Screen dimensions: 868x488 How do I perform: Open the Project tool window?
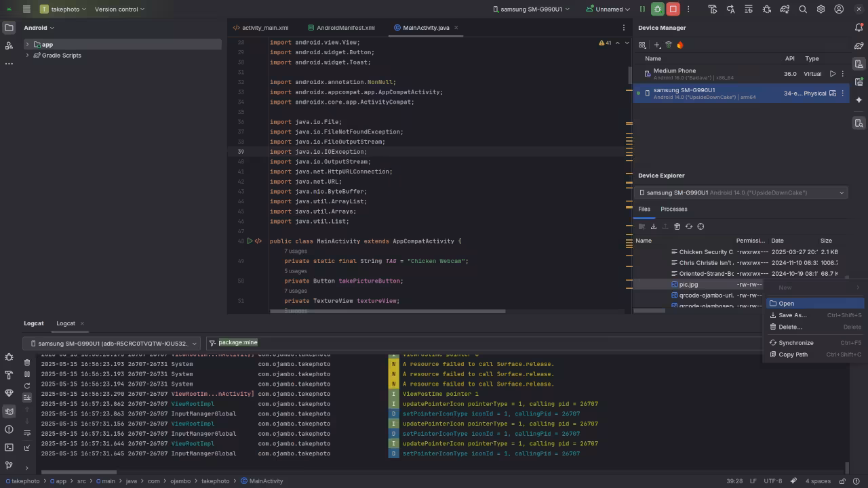(9, 28)
